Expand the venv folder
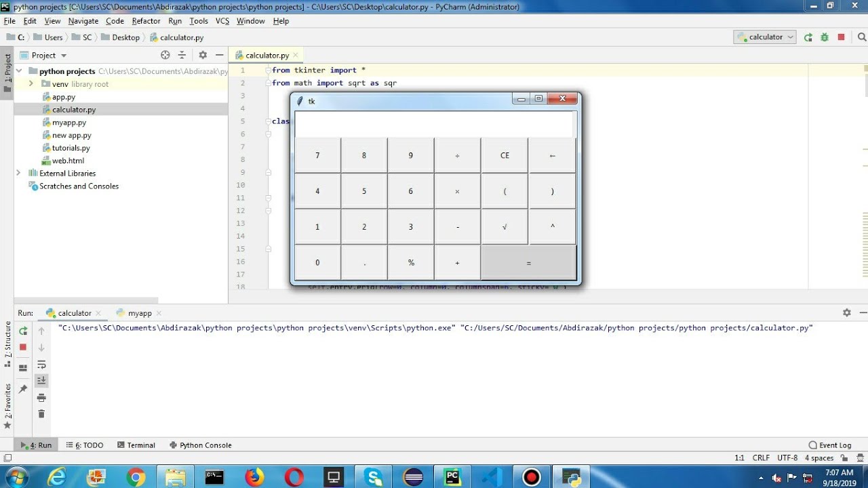868x488 pixels. [x=31, y=84]
